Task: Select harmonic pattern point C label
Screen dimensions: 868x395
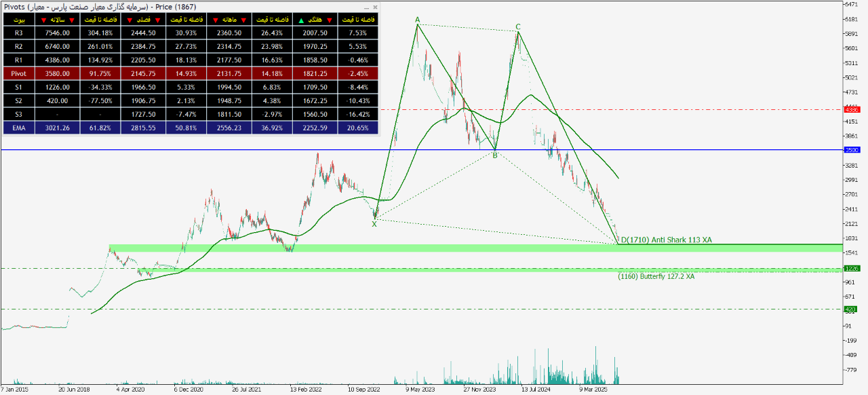Action: 517,27
